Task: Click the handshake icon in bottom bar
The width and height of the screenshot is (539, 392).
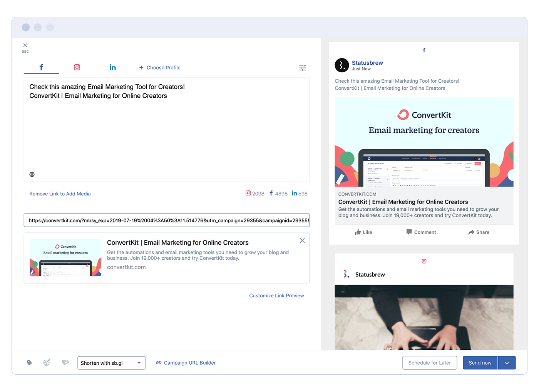Action: (65, 362)
